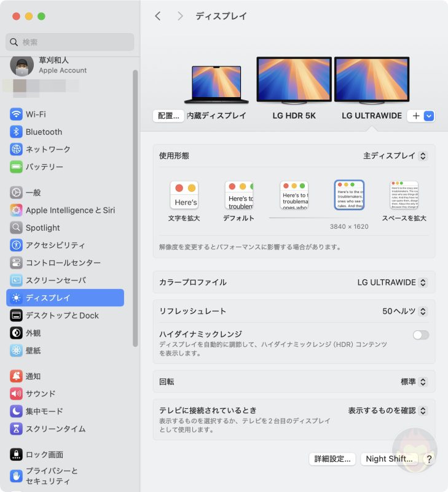Go forward with the right chevron
448x492 pixels.
[180, 16]
